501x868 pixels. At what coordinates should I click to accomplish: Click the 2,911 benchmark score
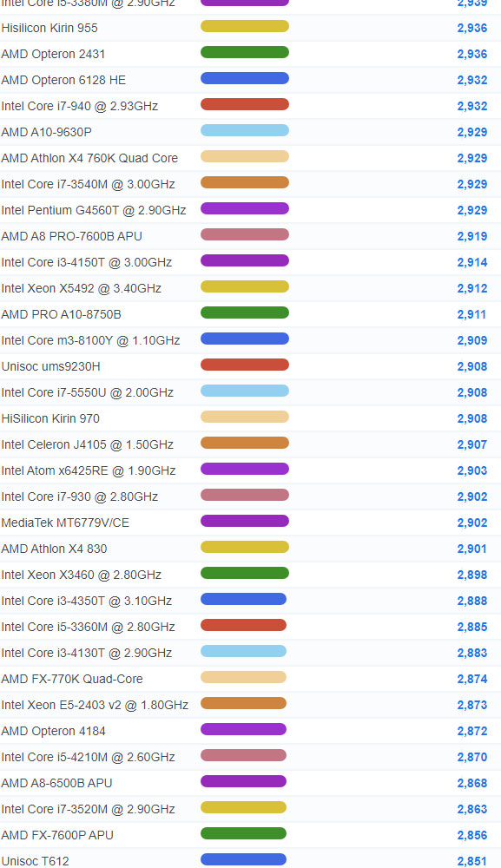(472, 314)
